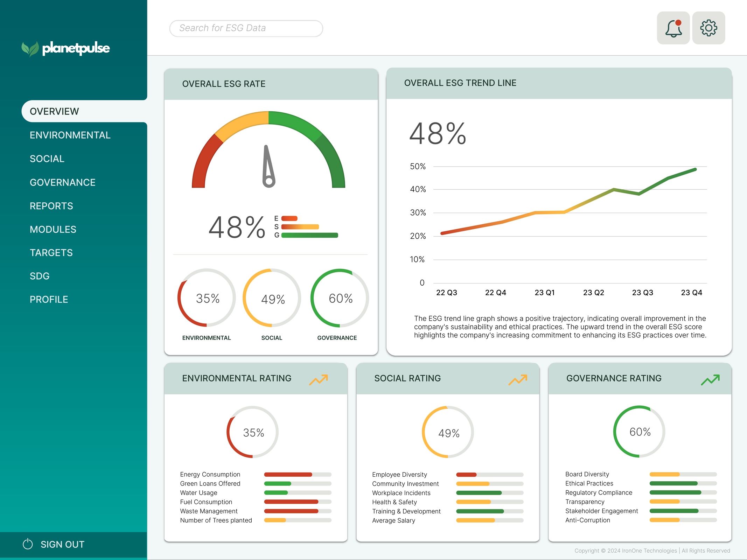Click the Transparency progress bar
Image resolution: width=747 pixels, height=560 pixels.
683,502
